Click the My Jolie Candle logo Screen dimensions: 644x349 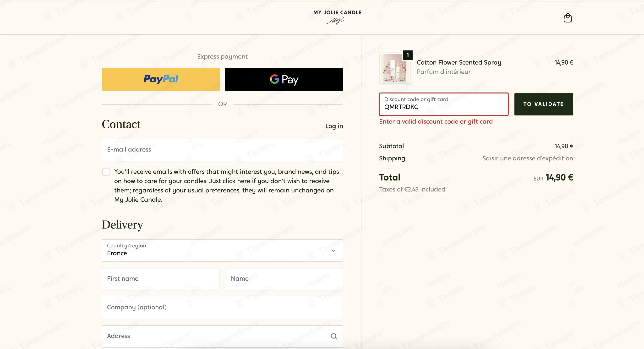coord(337,17)
